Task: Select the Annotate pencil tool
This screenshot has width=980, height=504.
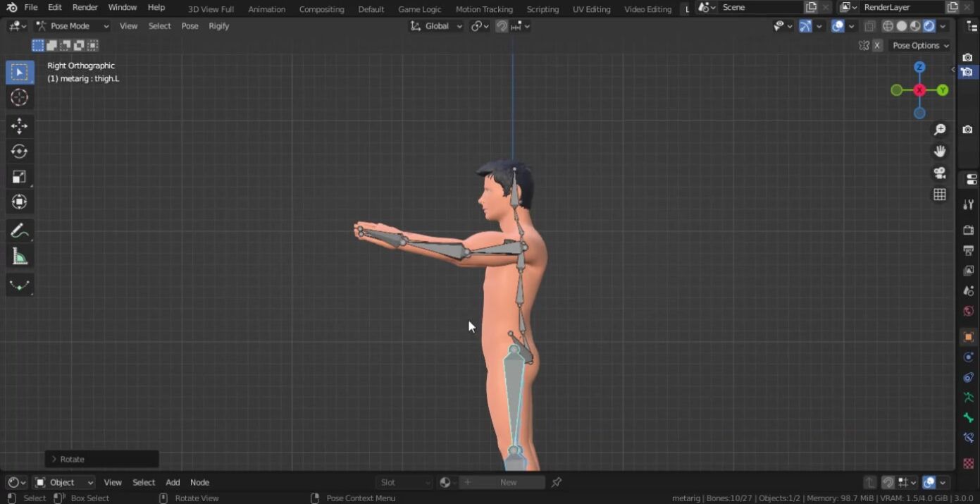Action: pyautogui.click(x=19, y=231)
